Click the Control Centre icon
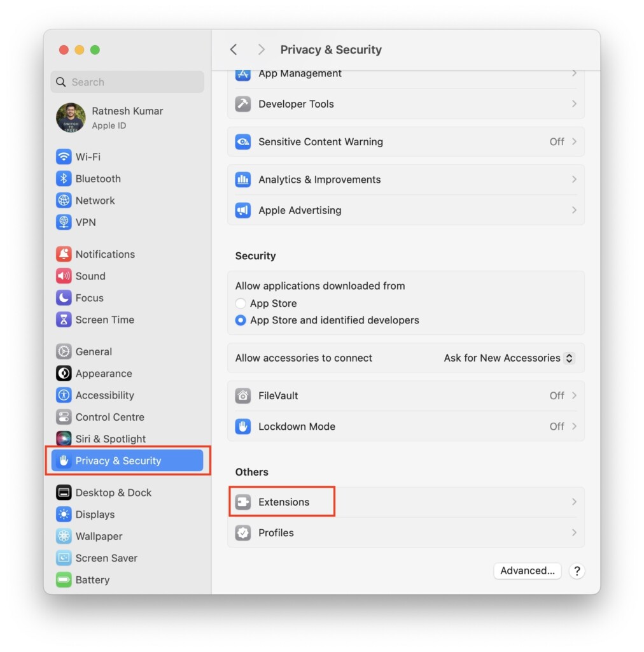The width and height of the screenshot is (644, 652). click(x=64, y=417)
